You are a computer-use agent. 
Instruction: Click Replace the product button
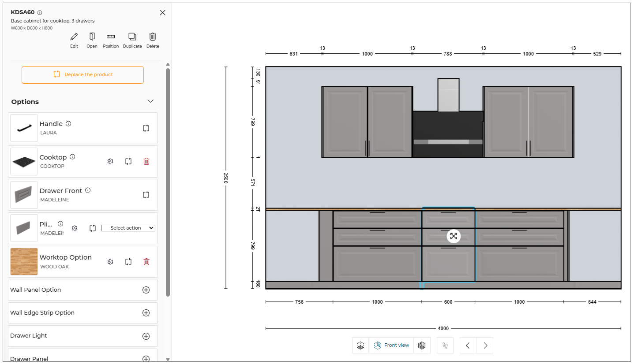(x=83, y=74)
